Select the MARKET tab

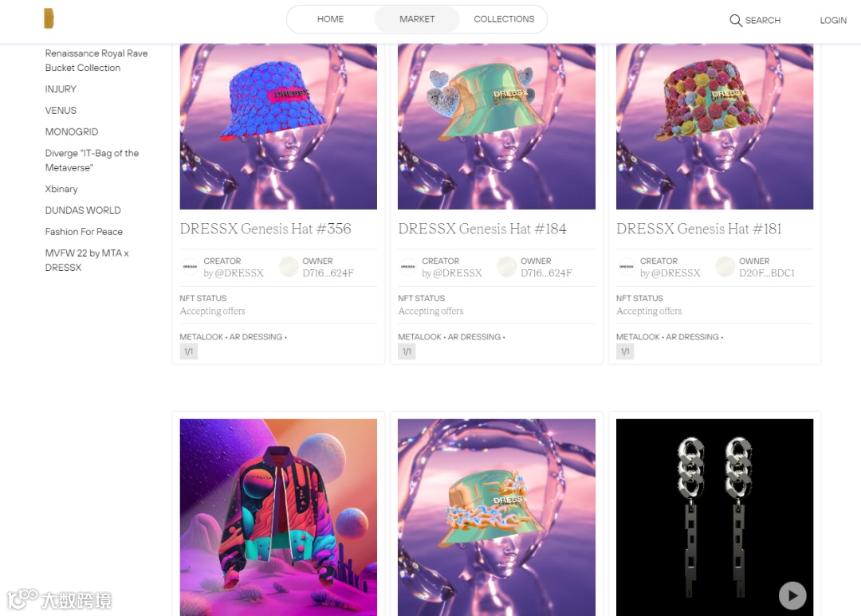417,19
